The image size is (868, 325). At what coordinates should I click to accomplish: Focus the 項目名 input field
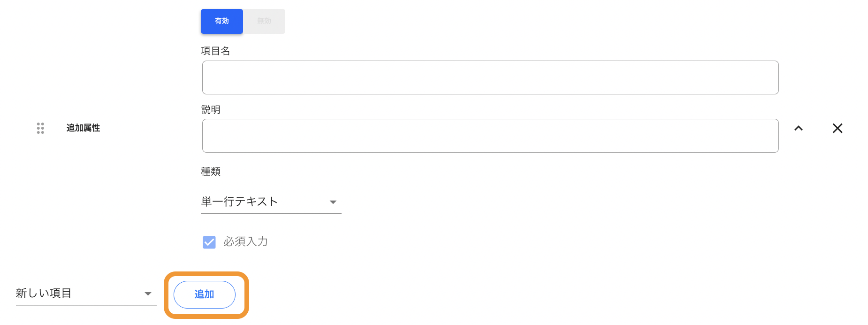click(x=490, y=77)
